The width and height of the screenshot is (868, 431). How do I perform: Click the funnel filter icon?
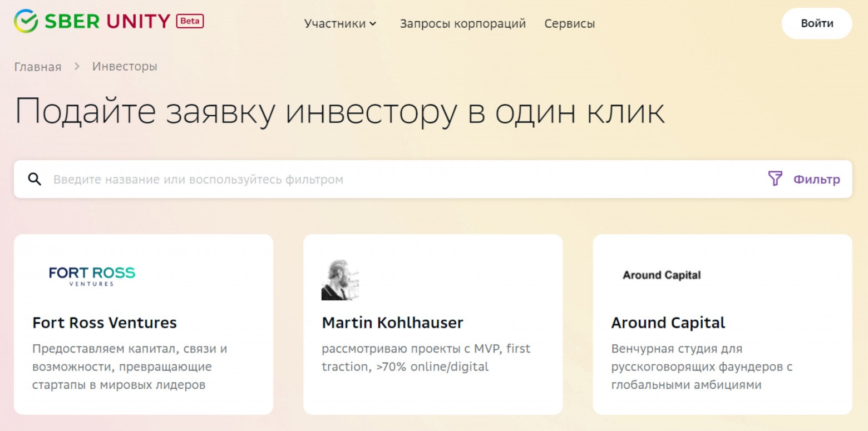point(775,179)
